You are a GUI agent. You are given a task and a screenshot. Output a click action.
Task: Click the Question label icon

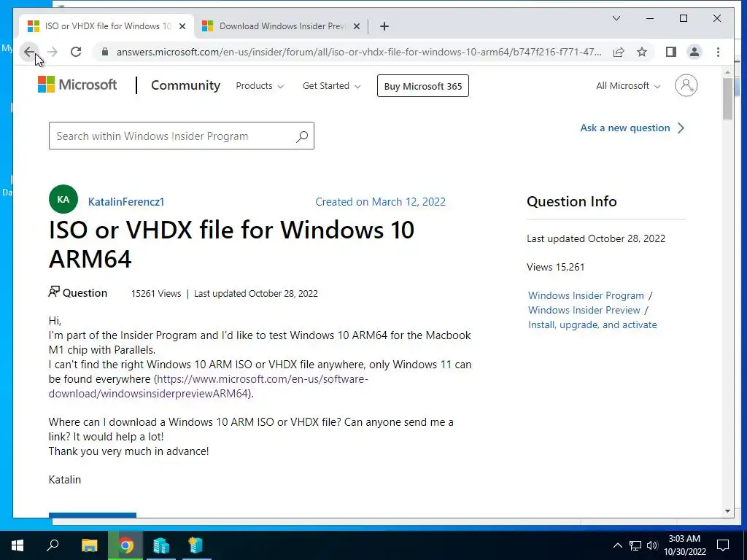[x=54, y=292]
